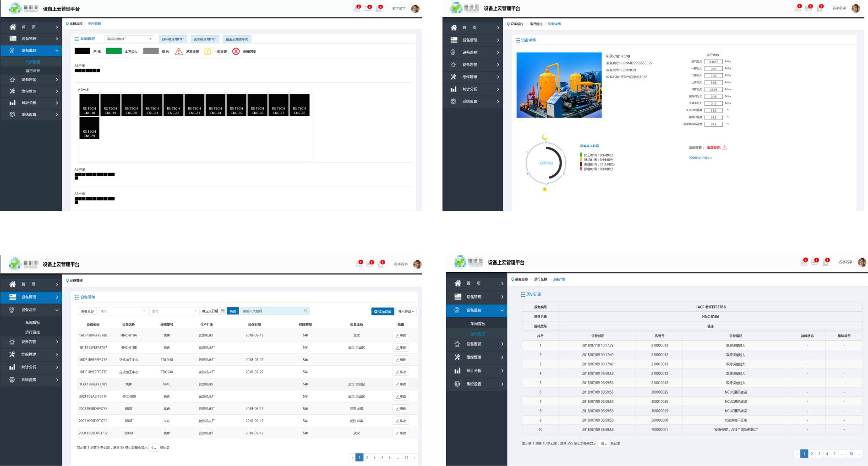Open the 导入导出 import/export dropdown
868x466 pixels.
(x=406, y=311)
